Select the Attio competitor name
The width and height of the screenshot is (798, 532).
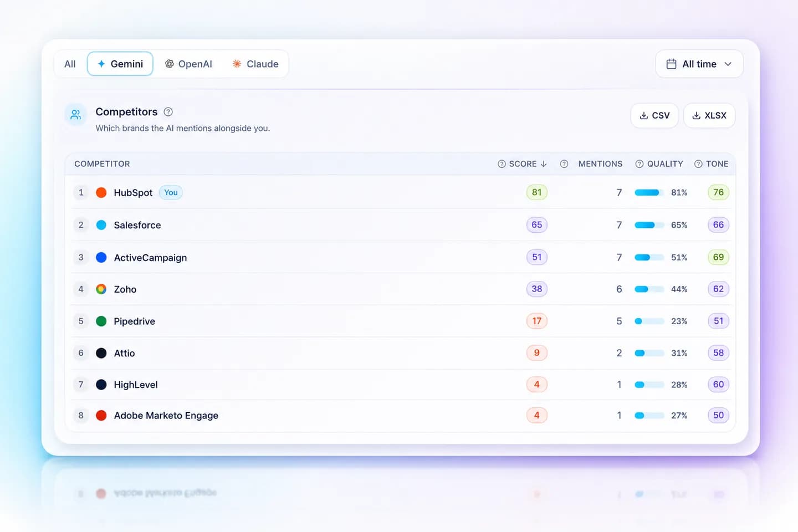point(124,353)
